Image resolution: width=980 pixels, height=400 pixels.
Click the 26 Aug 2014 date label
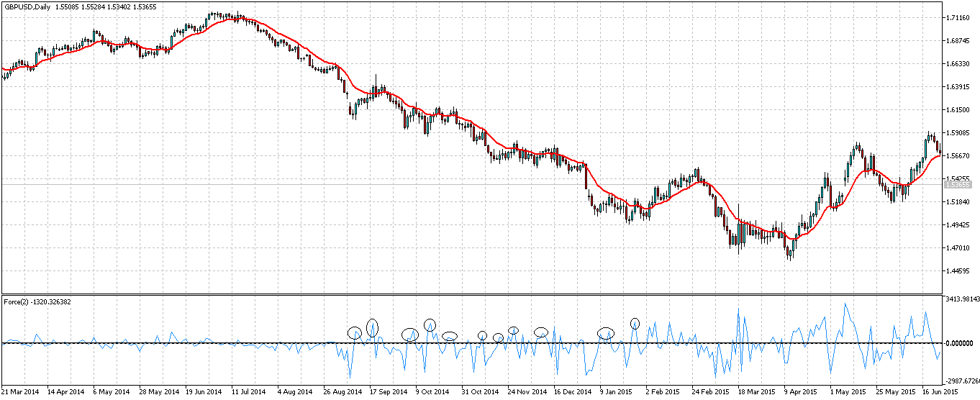[x=342, y=392]
